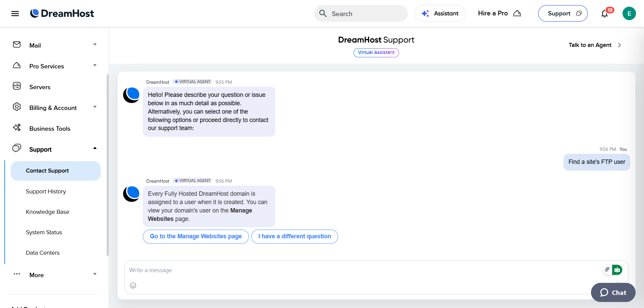Click Go to the Manage Websites page
644x308 pixels.
coord(196,237)
